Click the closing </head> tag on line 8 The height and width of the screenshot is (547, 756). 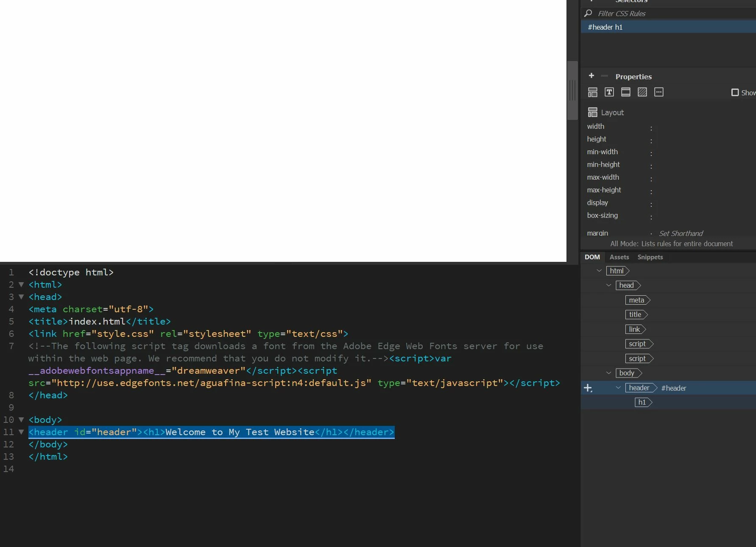(48, 395)
